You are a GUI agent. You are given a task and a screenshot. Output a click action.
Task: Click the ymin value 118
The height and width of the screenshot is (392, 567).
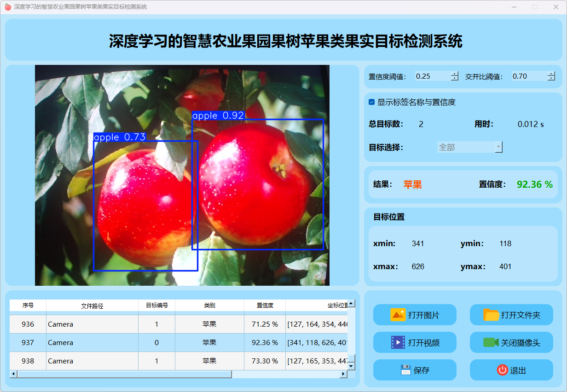click(505, 243)
